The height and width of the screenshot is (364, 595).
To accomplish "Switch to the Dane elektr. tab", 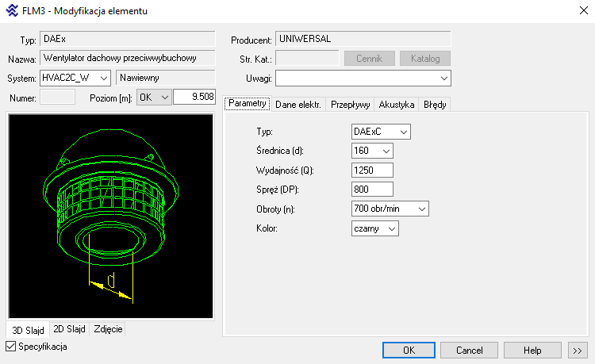I will click(299, 104).
